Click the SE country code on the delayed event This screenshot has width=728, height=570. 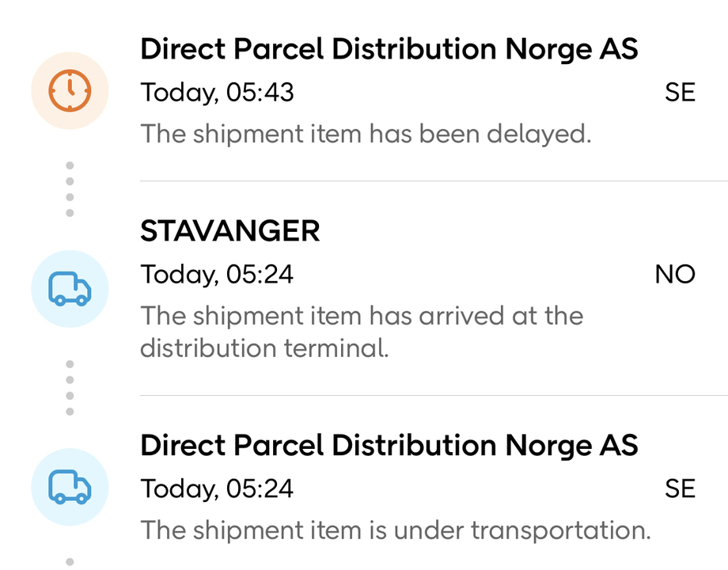[x=680, y=93]
